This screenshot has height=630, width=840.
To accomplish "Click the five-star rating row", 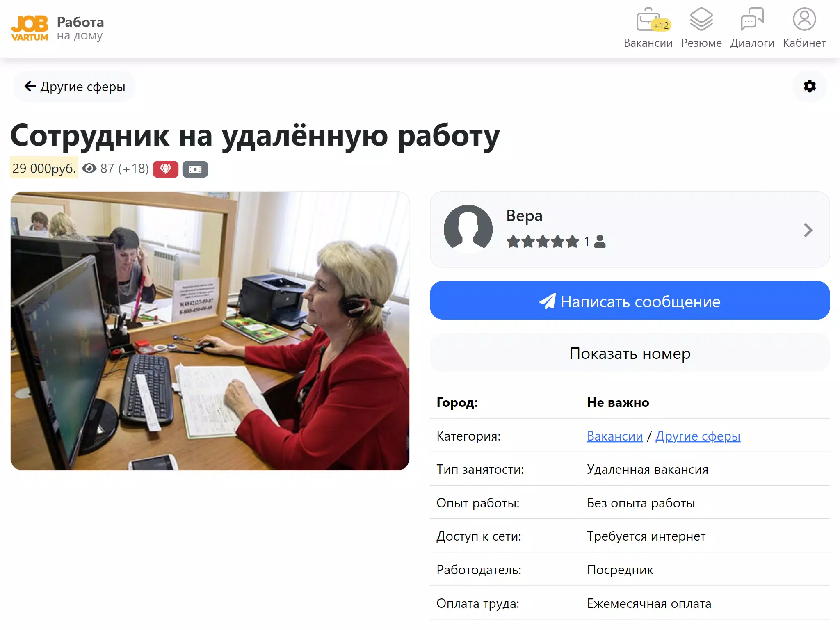I will (542, 242).
